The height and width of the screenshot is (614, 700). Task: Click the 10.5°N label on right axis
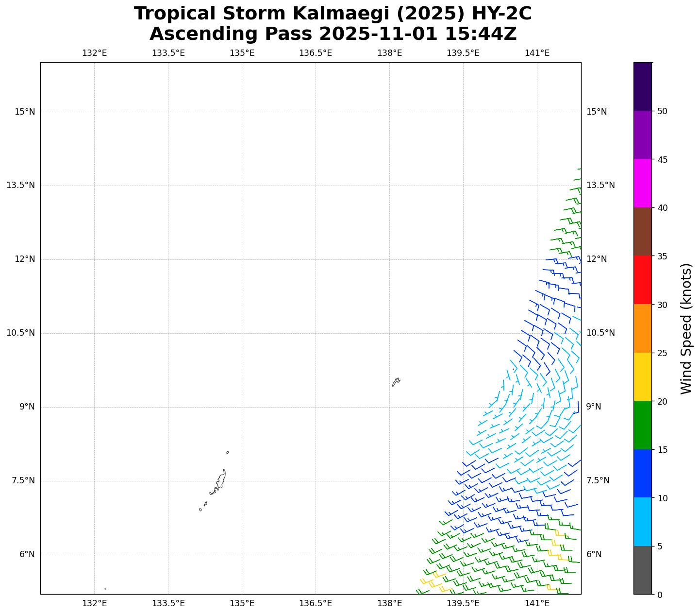pyautogui.click(x=600, y=333)
